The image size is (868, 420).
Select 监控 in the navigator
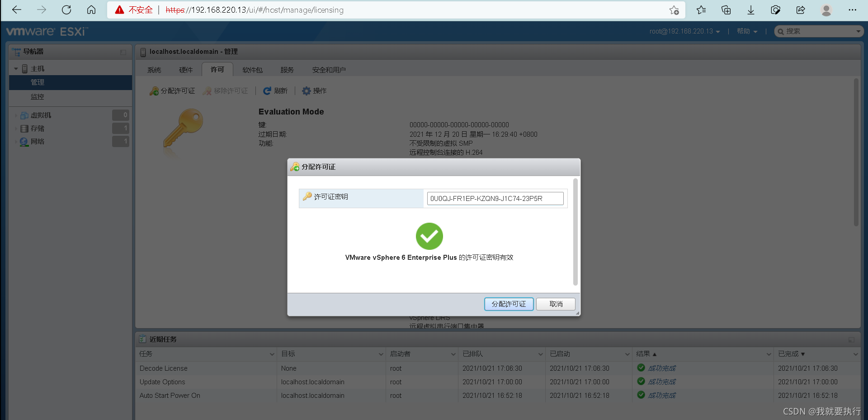[71, 97]
